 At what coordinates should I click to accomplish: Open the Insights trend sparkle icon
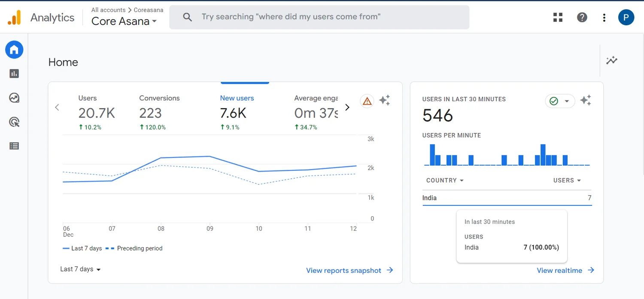click(x=612, y=60)
